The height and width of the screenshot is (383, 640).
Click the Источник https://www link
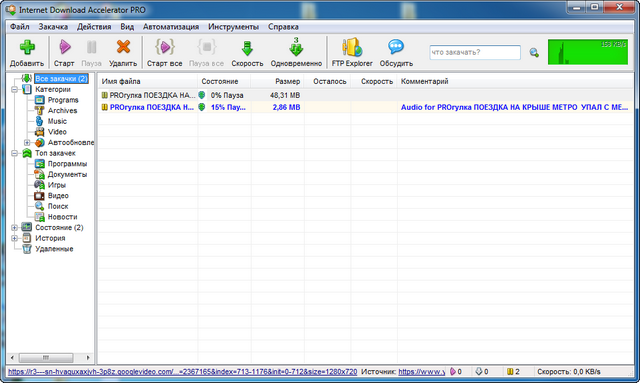click(422, 372)
